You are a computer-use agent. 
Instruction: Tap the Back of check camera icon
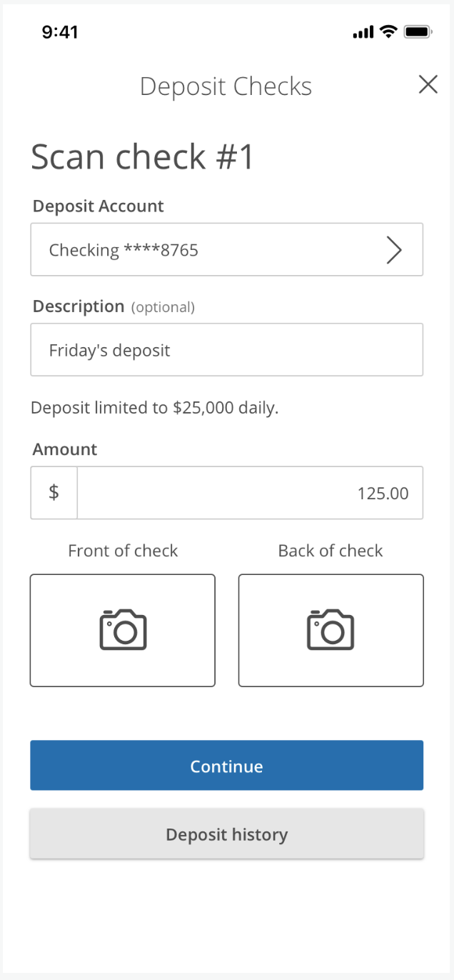[331, 629]
